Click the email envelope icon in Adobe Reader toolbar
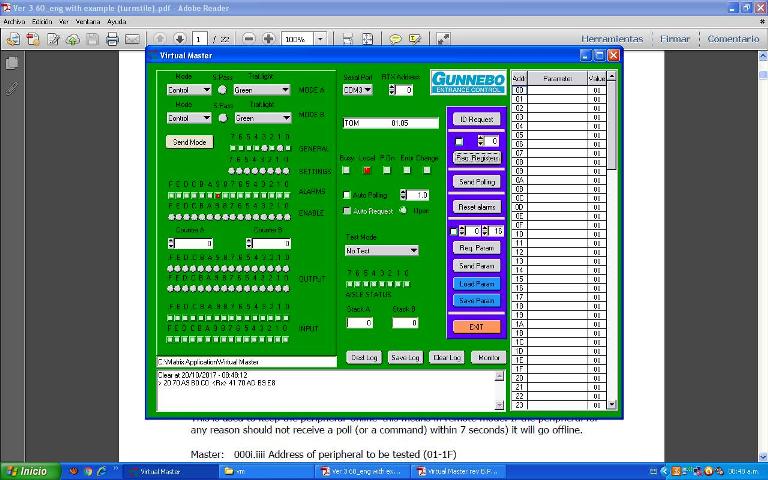 [132, 39]
